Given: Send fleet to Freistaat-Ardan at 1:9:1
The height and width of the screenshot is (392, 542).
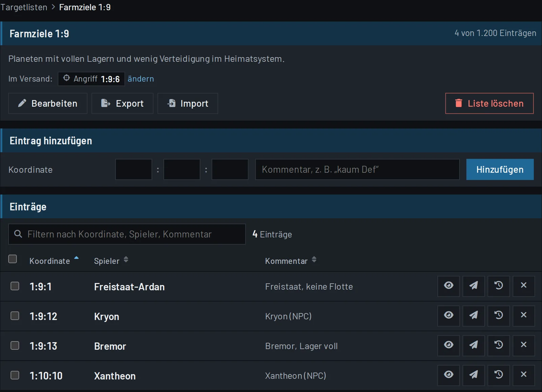Looking at the screenshot, I should 474,286.
